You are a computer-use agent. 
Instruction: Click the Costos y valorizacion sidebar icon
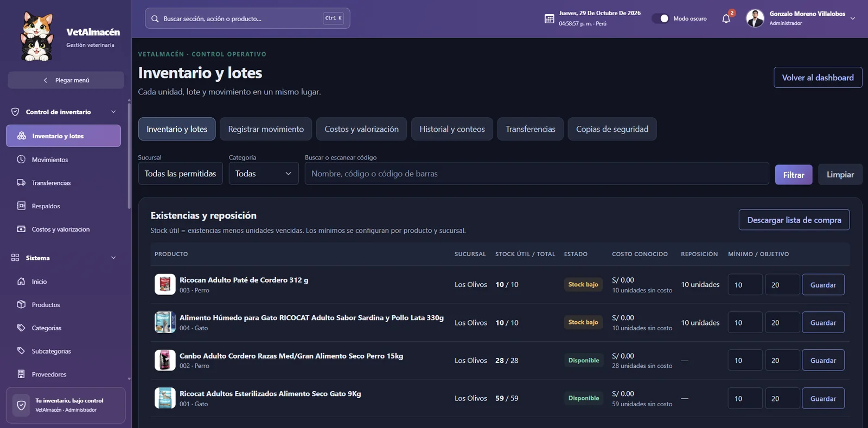point(21,229)
